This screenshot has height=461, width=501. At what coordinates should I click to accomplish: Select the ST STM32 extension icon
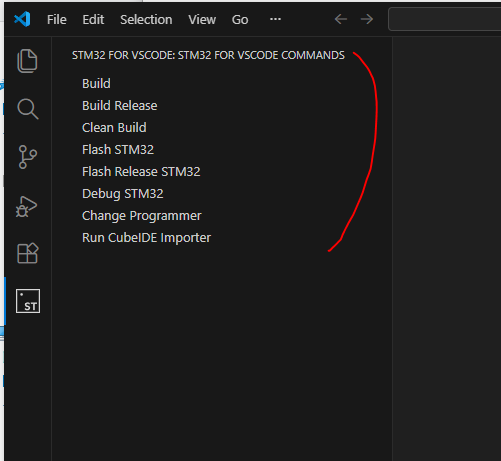[28, 301]
